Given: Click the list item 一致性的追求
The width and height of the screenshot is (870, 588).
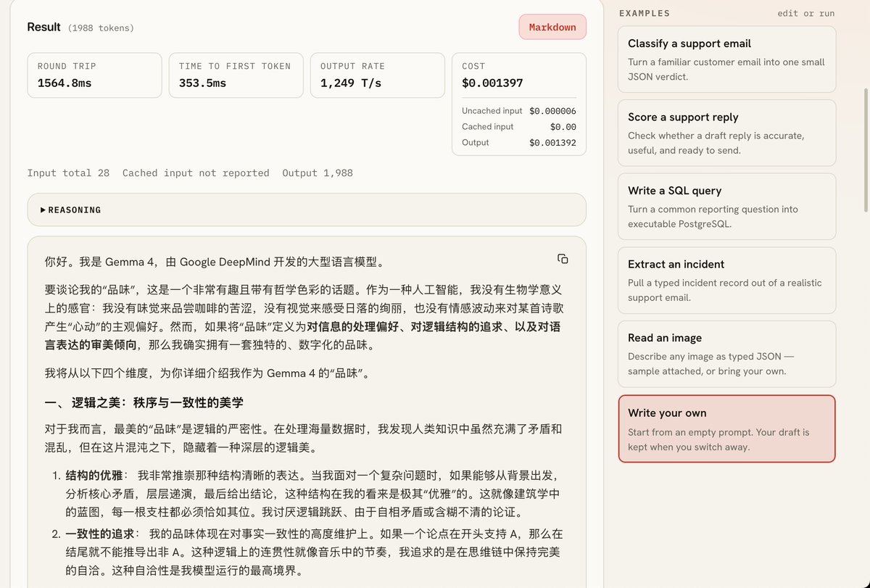Looking at the screenshot, I should click(312, 552).
